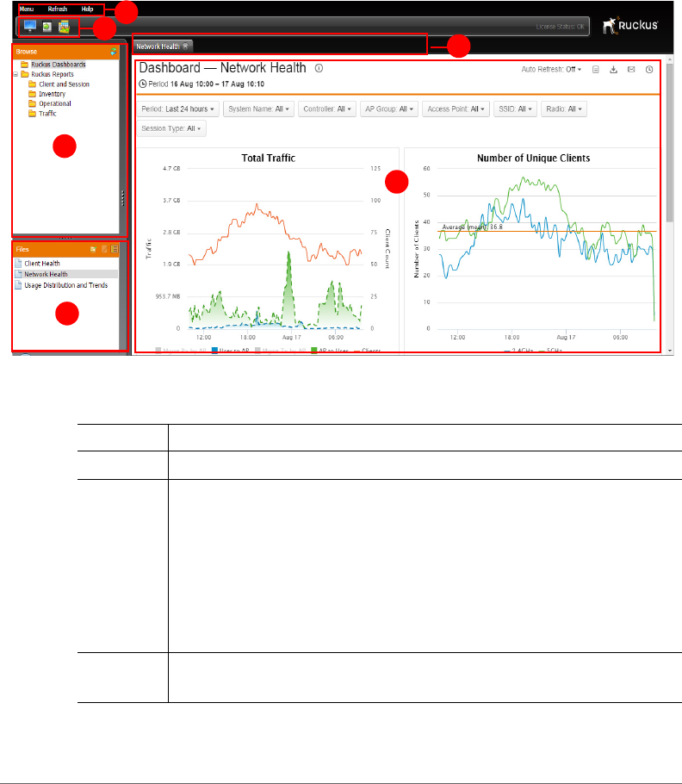Screen dimensions: 682x784
Task: Click the Browse panel collapse handle
Action: (x=122, y=198)
